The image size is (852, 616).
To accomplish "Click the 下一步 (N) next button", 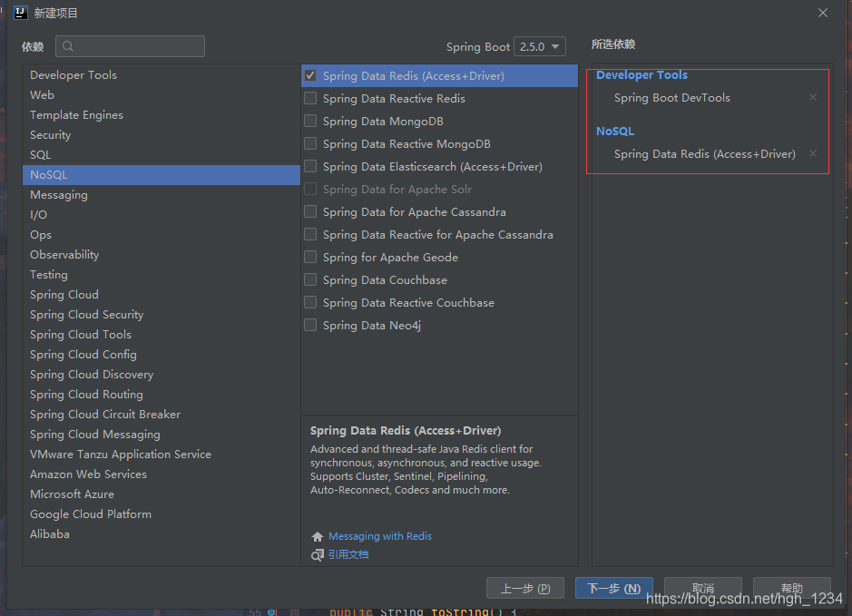I will pyautogui.click(x=614, y=588).
